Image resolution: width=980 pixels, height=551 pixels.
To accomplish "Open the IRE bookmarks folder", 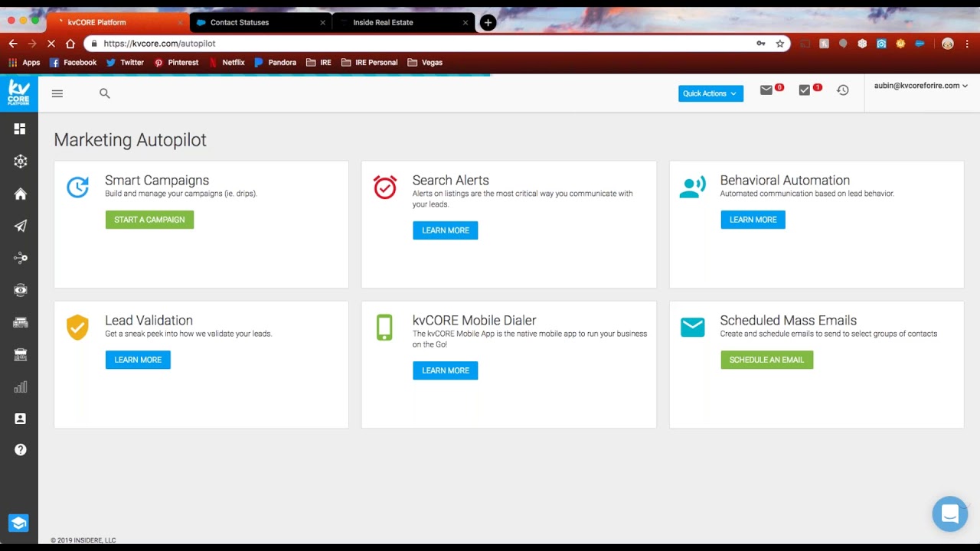I will 318,63.
